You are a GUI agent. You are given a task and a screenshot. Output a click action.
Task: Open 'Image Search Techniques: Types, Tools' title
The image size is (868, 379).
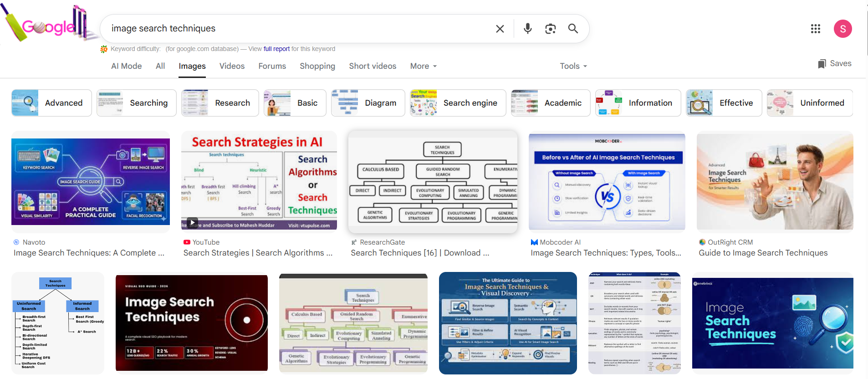pyautogui.click(x=606, y=253)
